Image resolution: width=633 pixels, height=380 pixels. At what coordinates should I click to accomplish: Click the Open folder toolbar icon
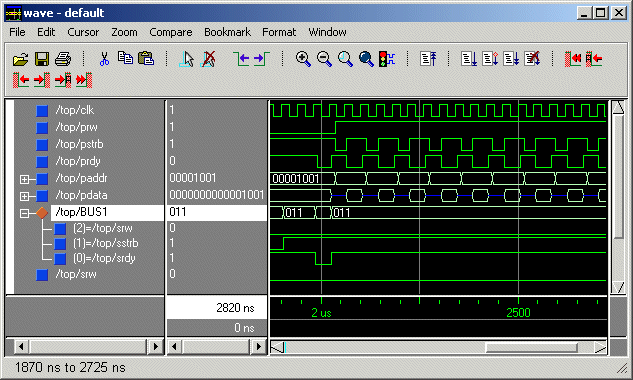click(x=21, y=59)
